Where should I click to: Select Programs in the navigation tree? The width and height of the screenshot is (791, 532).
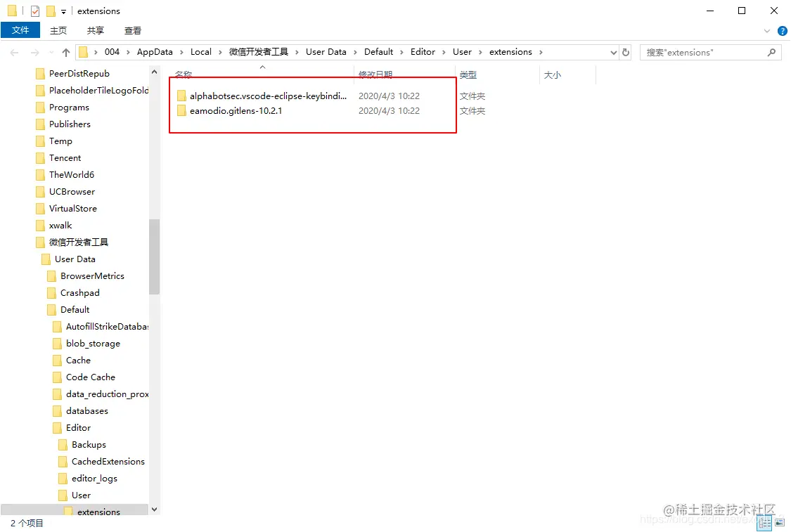(x=69, y=108)
